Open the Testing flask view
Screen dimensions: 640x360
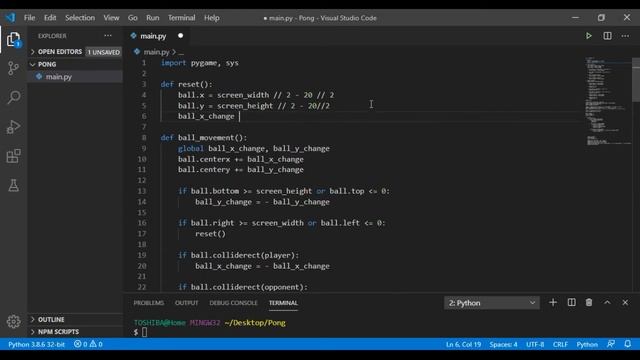(13, 185)
